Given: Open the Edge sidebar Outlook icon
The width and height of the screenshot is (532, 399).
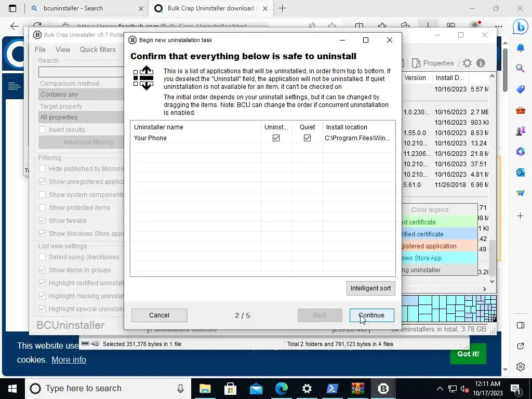Looking at the screenshot, I should pos(520,172).
